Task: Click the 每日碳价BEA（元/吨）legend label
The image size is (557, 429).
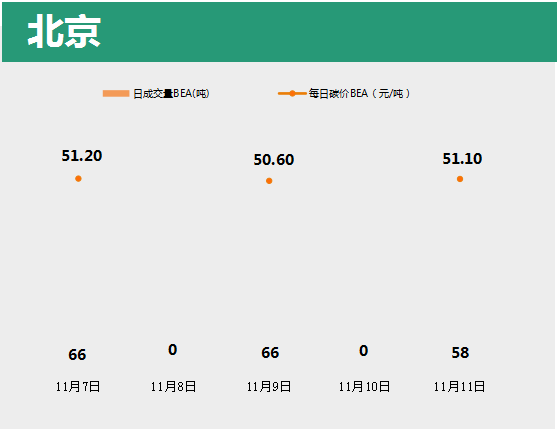Action: pyautogui.click(x=359, y=93)
